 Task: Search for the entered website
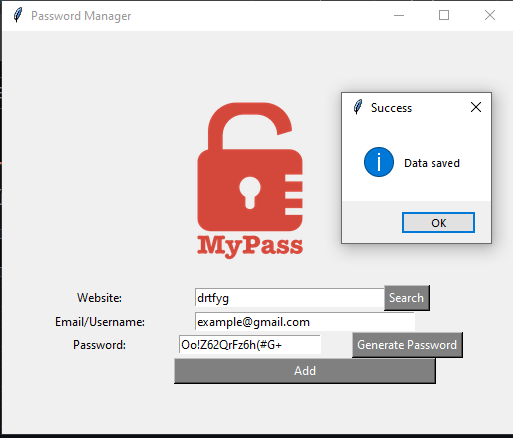[406, 298]
